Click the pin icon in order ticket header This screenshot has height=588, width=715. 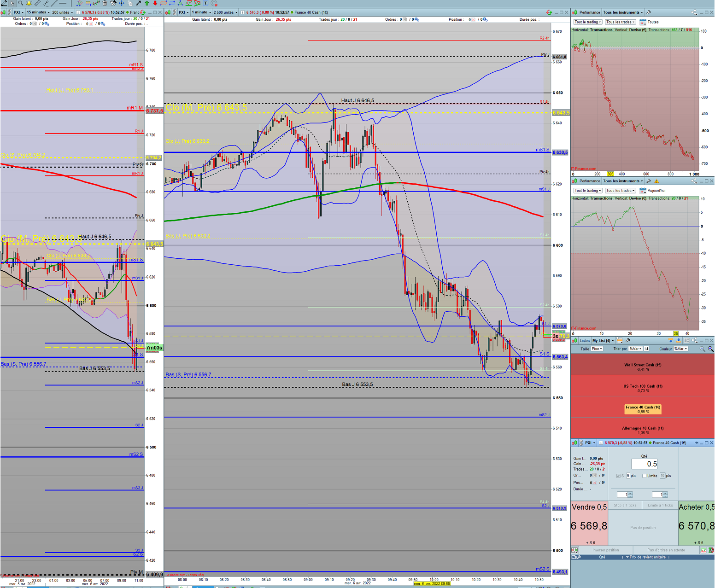[x=696, y=443]
